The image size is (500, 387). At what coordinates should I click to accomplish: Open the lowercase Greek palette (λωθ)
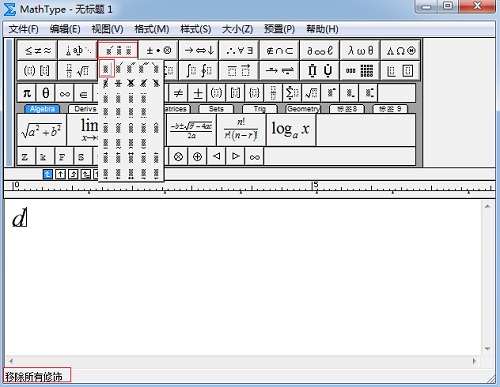coord(360,51)
